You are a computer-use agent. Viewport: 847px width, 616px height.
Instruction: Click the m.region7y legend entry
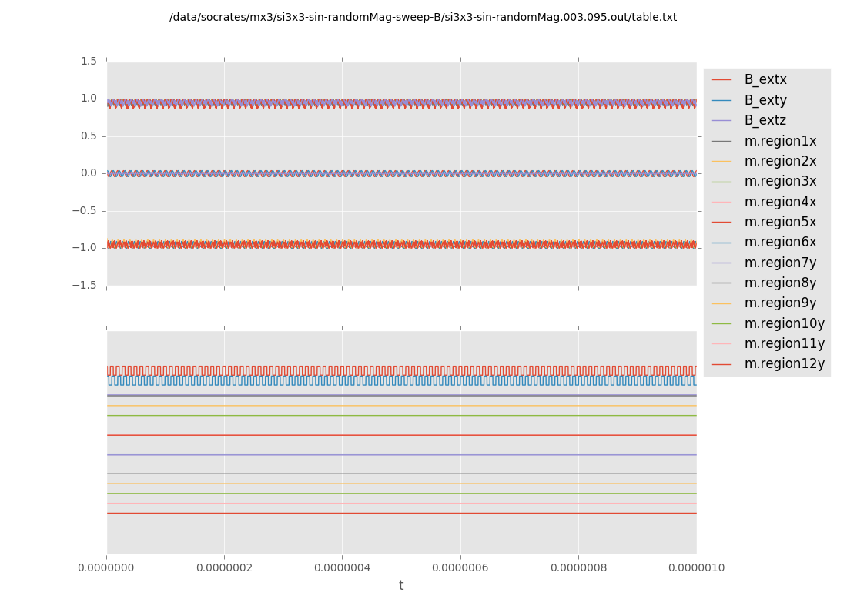pyautogui.click(x=780, y=263)
